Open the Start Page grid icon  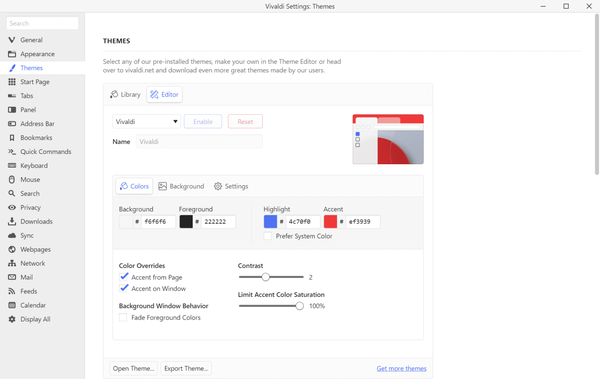(12, 82)
